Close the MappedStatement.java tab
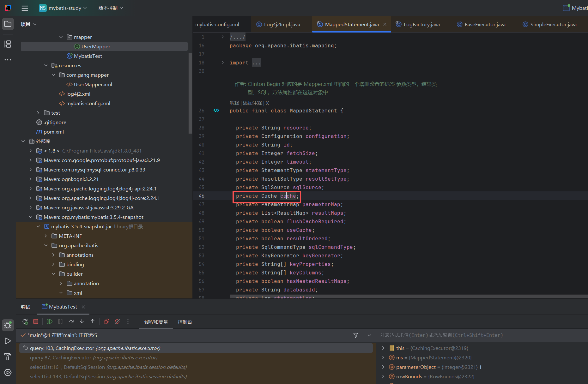 (385, 24)
